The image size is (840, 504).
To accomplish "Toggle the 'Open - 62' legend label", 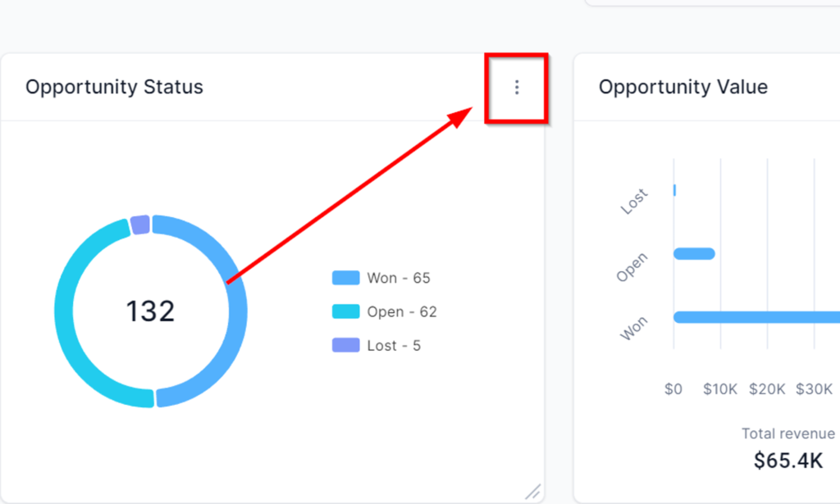I will [x=402, y=311].
